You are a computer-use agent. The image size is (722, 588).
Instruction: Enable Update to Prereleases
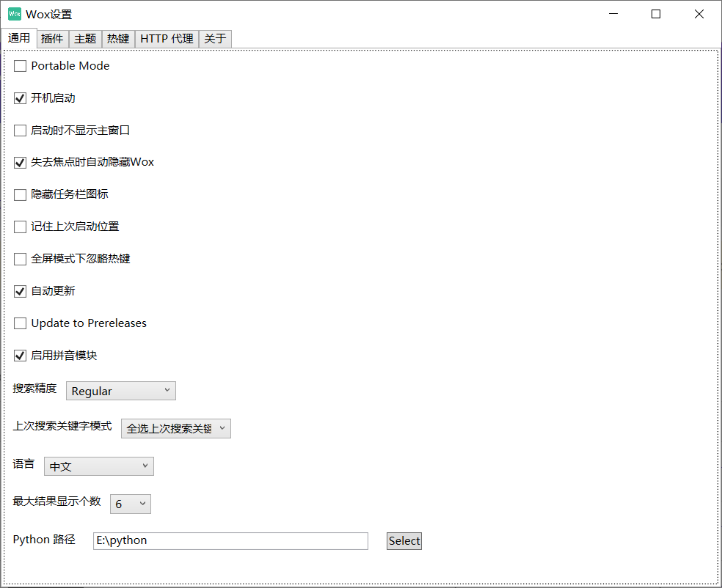[x=20, y=323]
